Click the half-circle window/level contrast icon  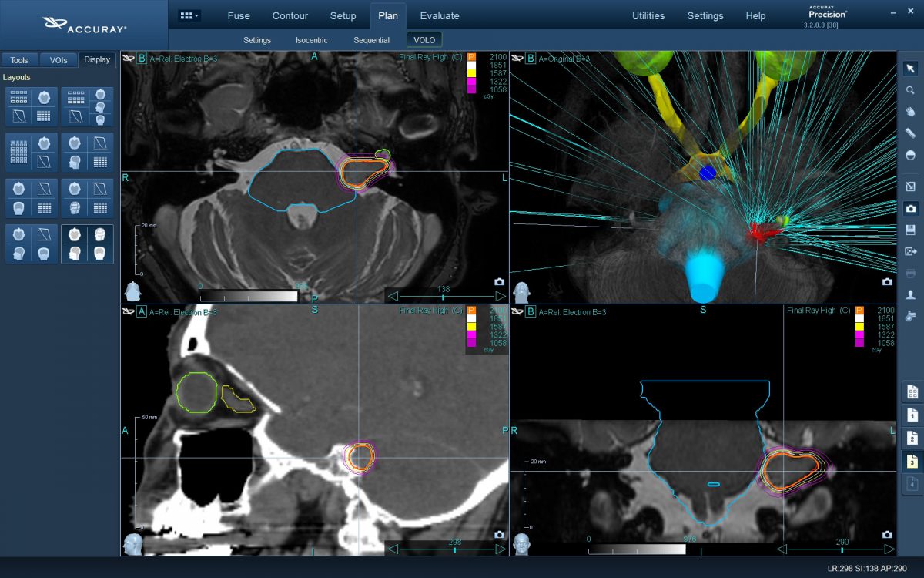pos(910,155)
